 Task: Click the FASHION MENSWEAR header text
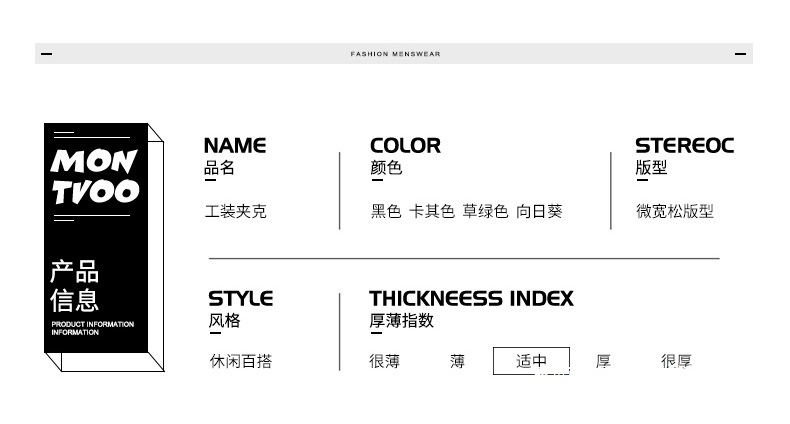tap(396, 54)
